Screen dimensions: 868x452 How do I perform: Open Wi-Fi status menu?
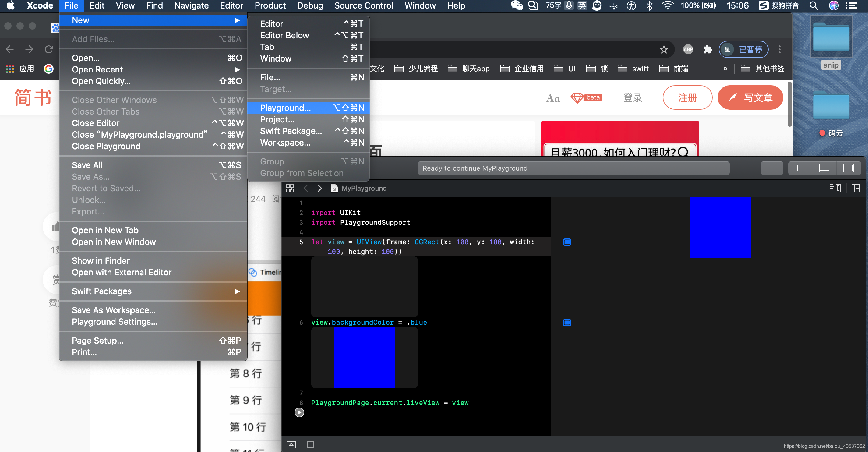tap(667, 6)
